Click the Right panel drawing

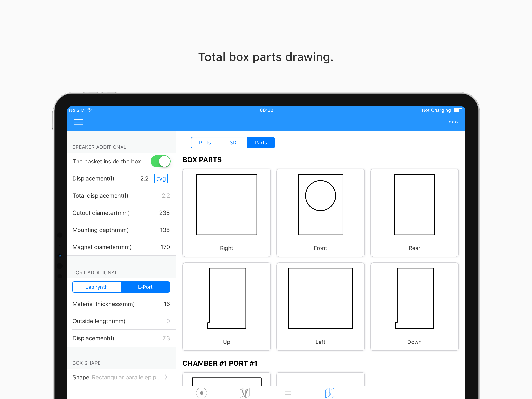point(226,213)
